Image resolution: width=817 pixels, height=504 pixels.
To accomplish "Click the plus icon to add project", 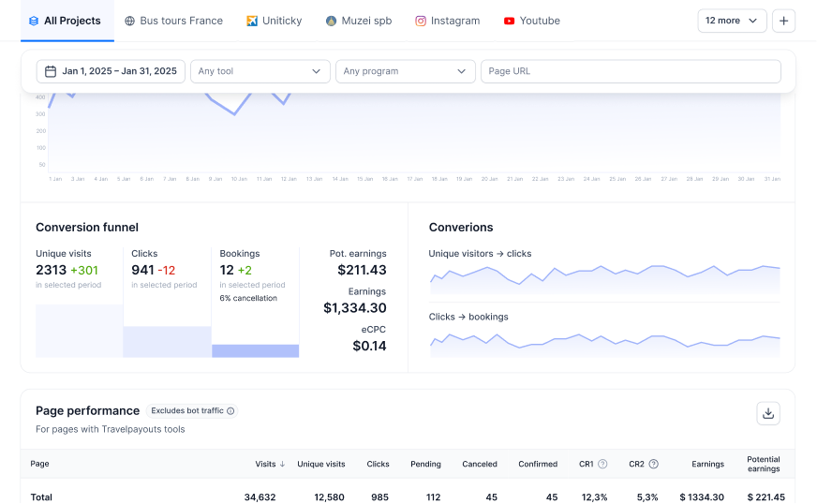I will [783, 21].
